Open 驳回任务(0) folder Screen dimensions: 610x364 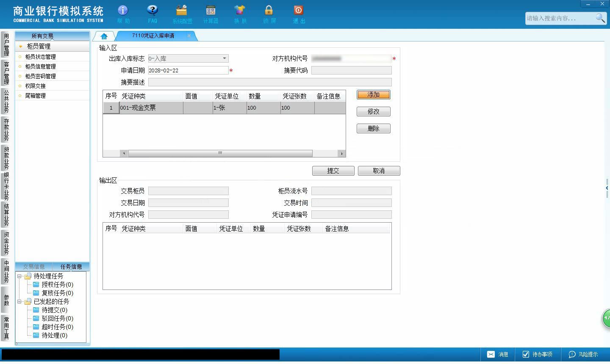point(53,318)
